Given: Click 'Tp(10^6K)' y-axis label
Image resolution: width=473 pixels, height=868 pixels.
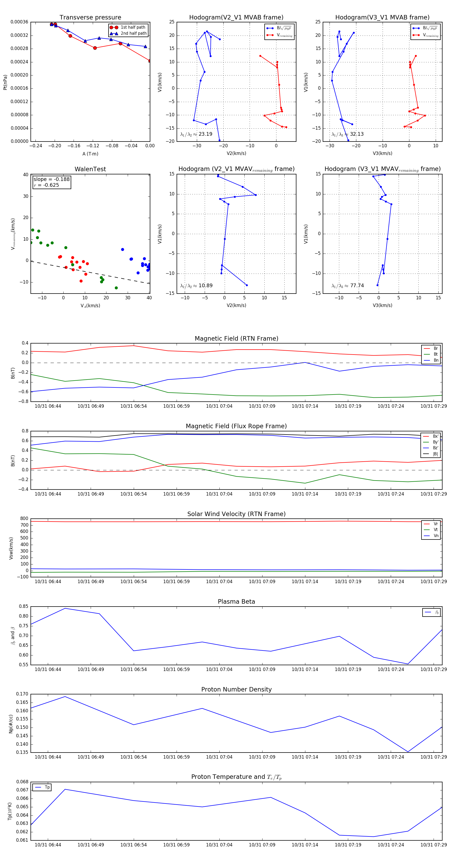Looking at the screenshot, I should click(10, 811).
